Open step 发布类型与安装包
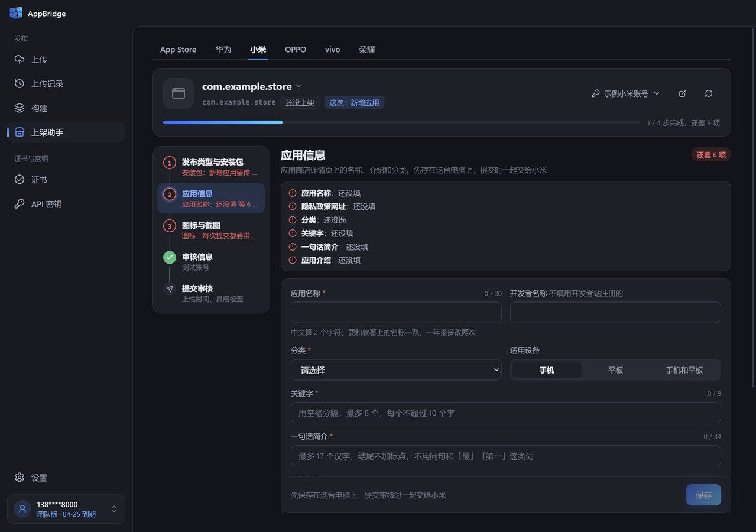The image size is (756, 532). pos(211,167)
